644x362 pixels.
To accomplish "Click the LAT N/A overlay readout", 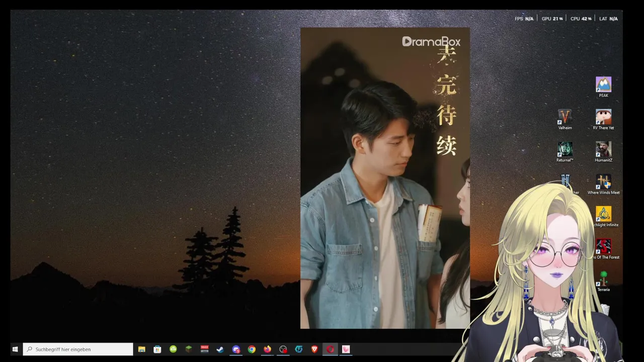I will pyautogui.click(x=608, y=19).
